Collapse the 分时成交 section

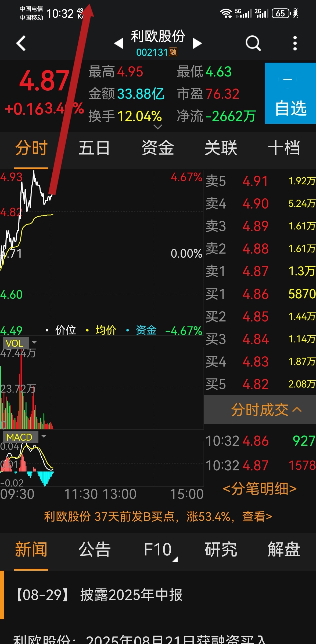click(x=260, y=409)
